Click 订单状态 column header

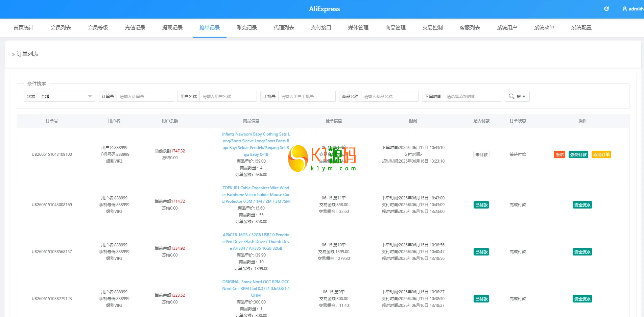518,121
